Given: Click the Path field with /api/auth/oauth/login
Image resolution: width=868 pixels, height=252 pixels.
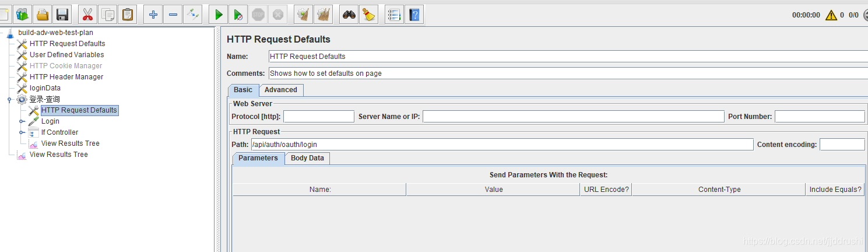Looking at the screenshot, I should coord(502,144).
